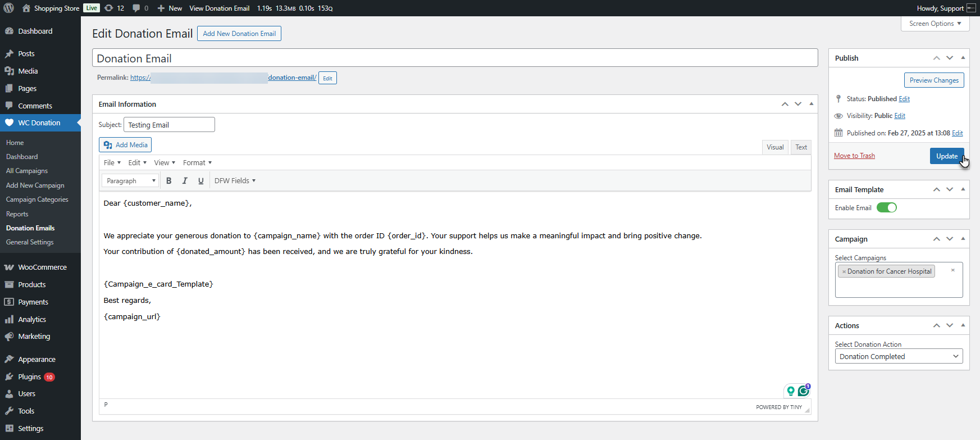Click the WordPress logo in the admin bar
The width and height of the screenshot is (980, 440).
click(x=8, y=8)
